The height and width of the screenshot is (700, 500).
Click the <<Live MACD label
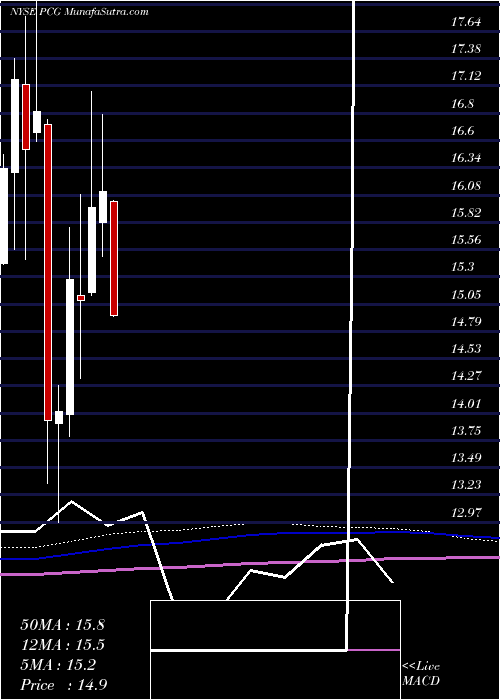coord(421,674)
